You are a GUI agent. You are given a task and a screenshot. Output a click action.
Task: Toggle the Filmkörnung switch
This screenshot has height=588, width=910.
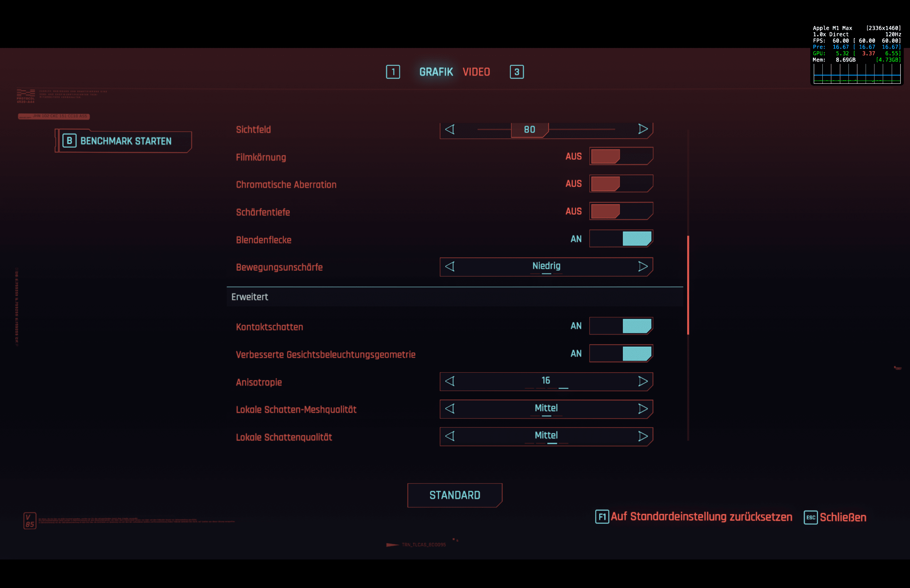point(621,156)
